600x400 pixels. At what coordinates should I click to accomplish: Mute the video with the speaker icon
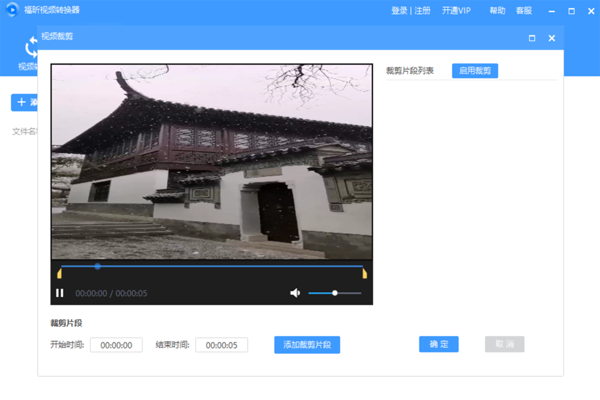295,293
